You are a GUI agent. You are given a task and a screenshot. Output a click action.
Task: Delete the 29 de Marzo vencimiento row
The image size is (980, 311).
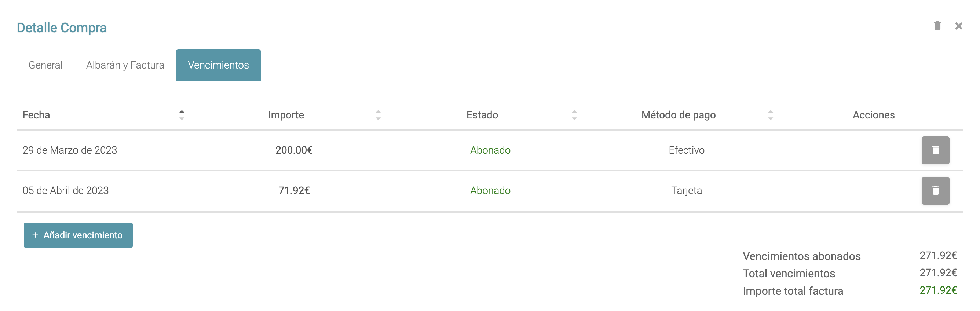pos(935,150)
